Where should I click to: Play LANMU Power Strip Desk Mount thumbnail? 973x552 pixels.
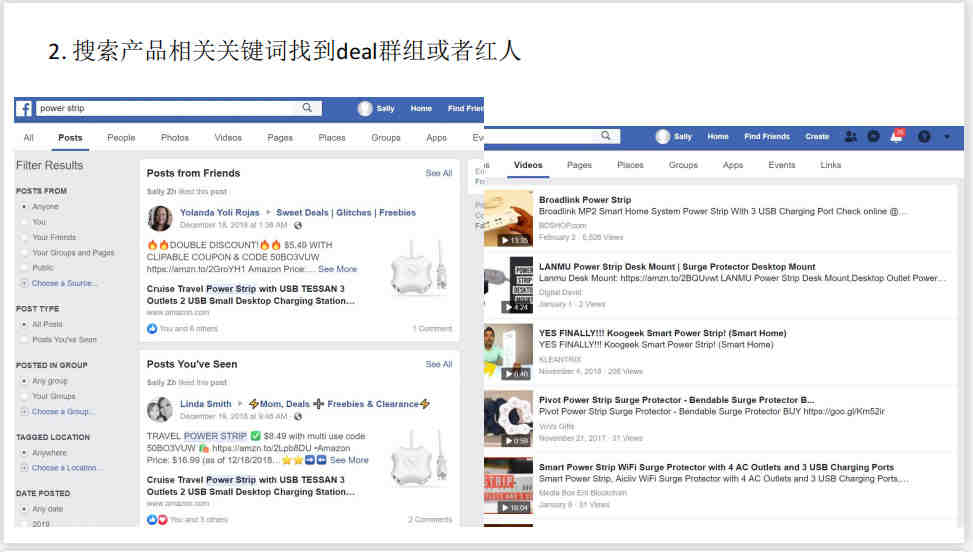pyautogui.click(x=508, y=285)
